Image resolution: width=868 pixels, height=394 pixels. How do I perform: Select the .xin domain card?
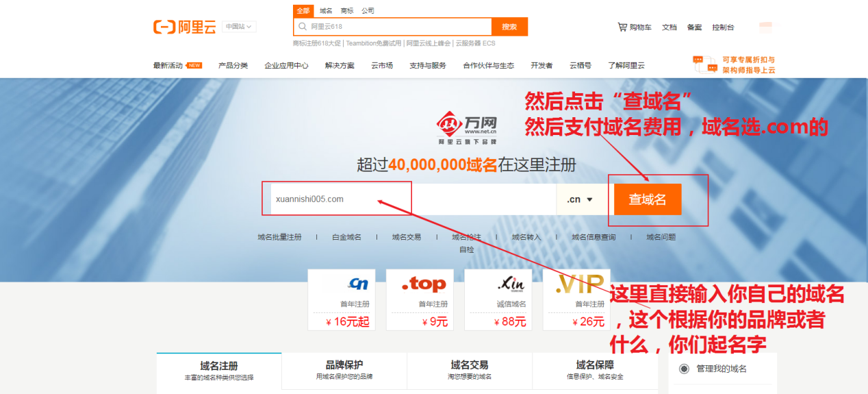pos(498,299)
